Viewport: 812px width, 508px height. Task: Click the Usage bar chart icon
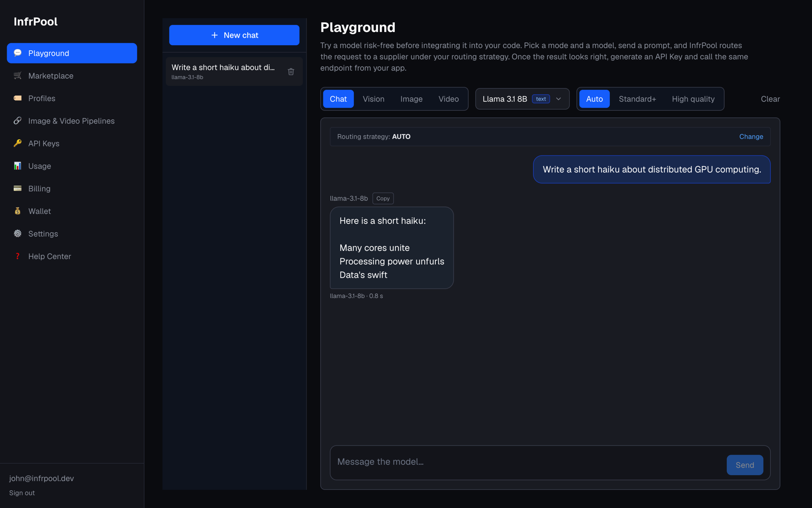18,166
